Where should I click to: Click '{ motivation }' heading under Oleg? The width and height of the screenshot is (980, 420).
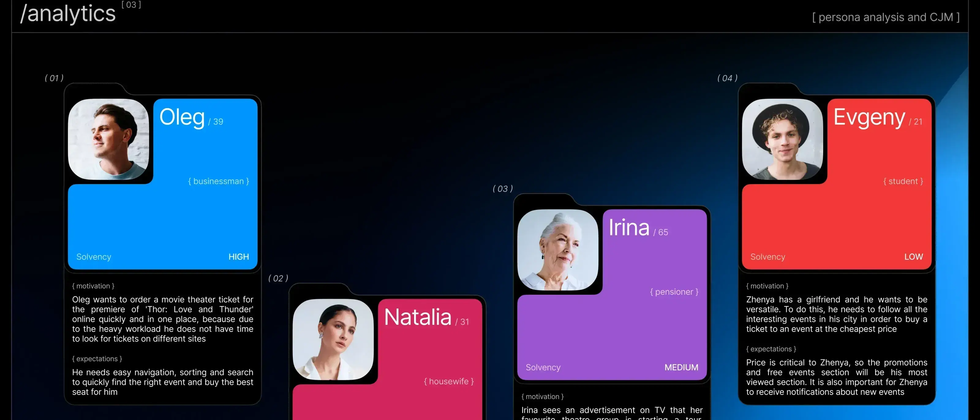(x=93, y=286)
